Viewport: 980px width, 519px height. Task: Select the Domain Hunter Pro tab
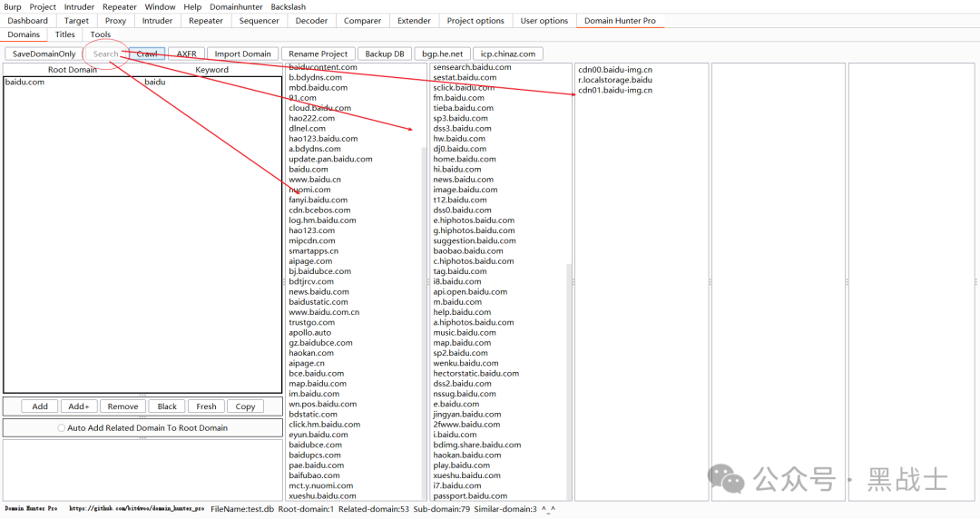click(x=620, y=21)
